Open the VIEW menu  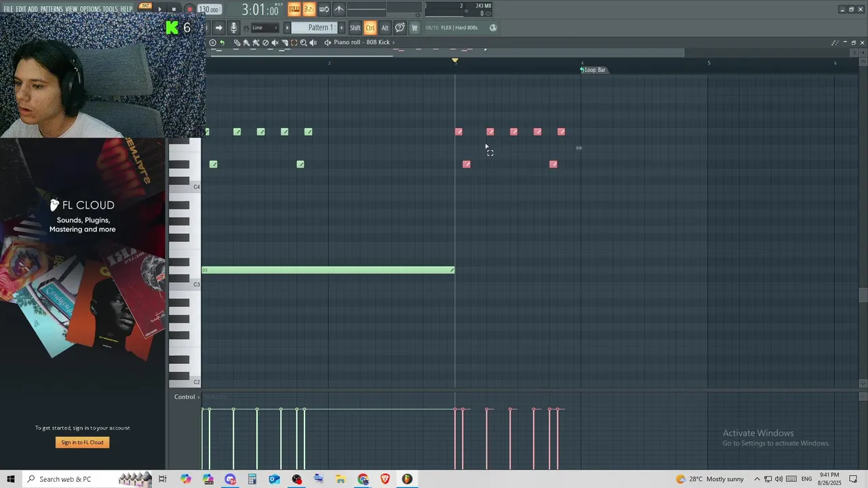pos(71,9)
